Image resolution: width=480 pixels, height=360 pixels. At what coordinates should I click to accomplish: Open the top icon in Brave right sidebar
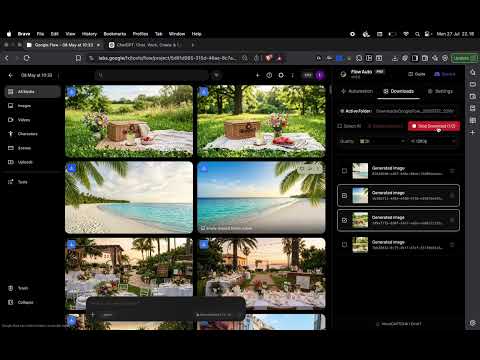coord(473,72)
